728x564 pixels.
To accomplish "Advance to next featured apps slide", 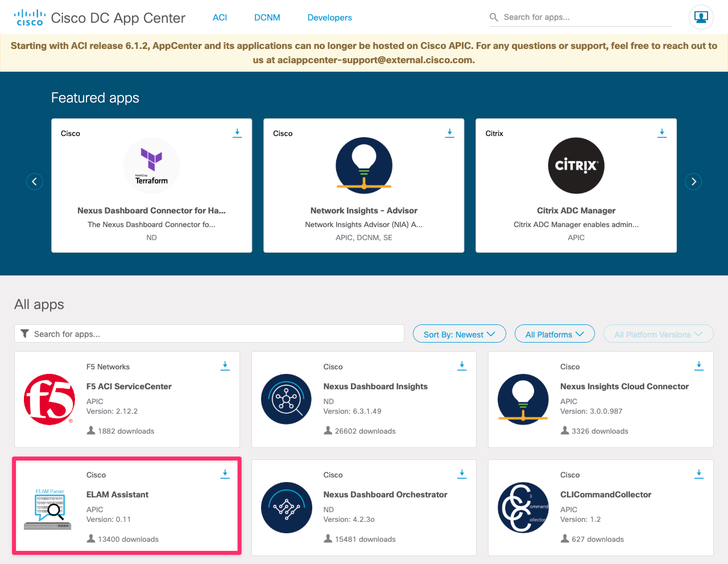I will pyautogui.click(x=693, y=182).
